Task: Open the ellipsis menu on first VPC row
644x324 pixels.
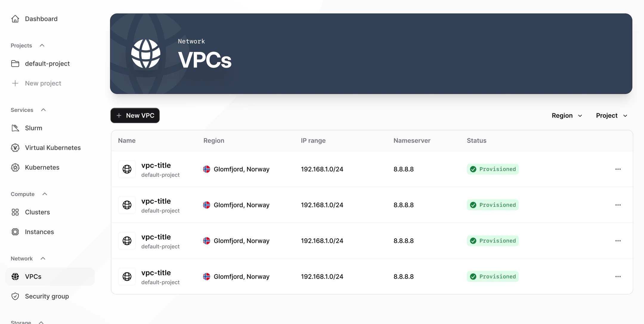Action: pos(617,169)
